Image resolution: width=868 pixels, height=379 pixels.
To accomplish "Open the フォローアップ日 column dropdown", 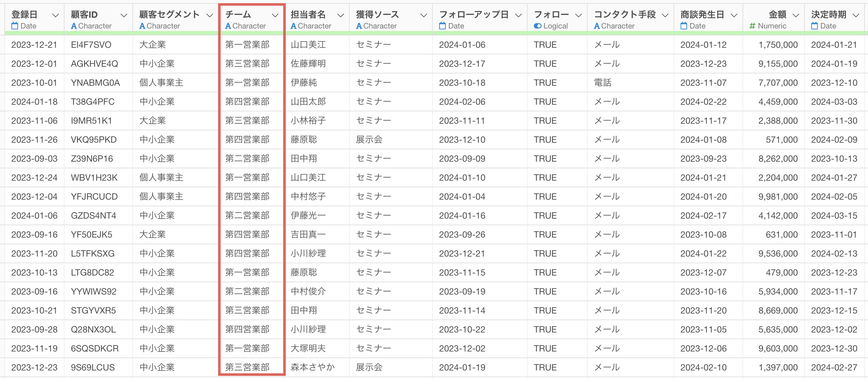I will (x=519, y=15).
